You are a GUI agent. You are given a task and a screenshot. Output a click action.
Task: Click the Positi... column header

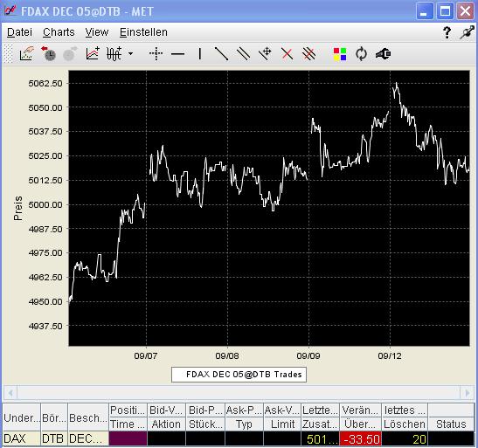[x=128, y=410]
